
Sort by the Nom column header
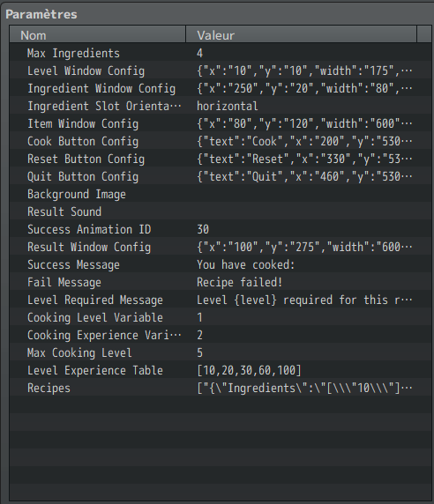point(98,34)
